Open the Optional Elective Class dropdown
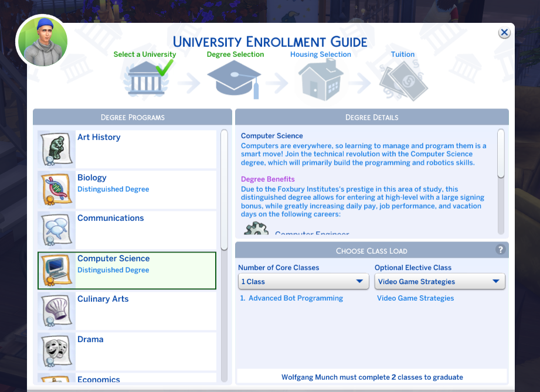Image resolution: width=540 pixels, height=392 pixels. tap(440, 281)
